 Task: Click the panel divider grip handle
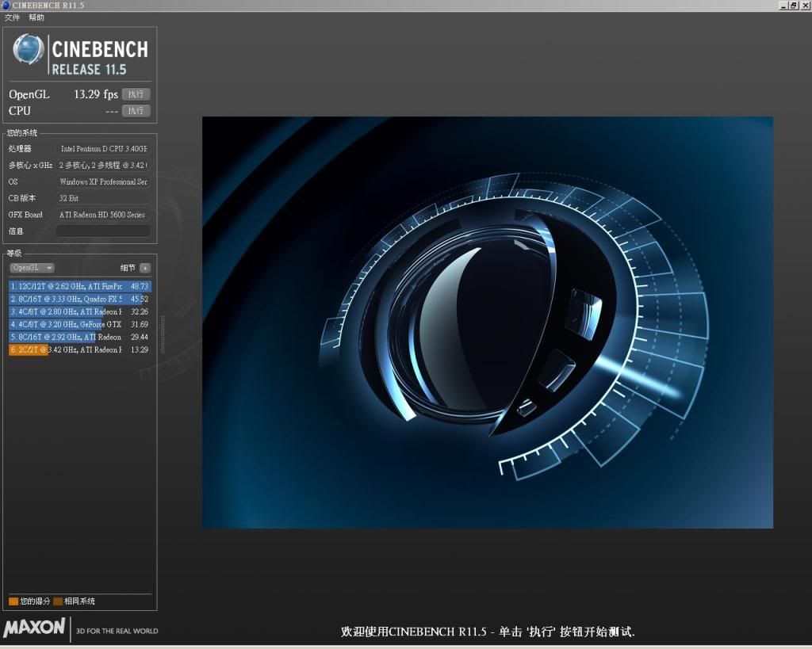pyautogui.click(x=163, y=334)
